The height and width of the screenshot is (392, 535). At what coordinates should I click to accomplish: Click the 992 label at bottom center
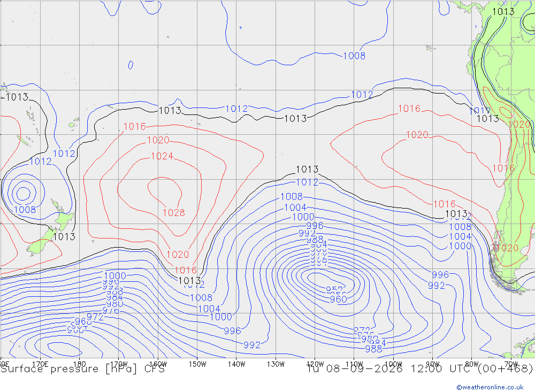click(252, 345)
